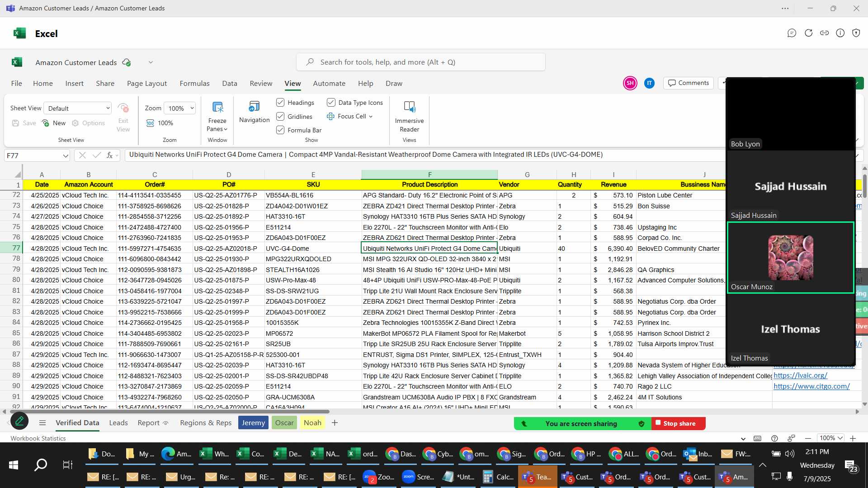Switch to Regions & Reps sheet tab
Screen dimensions: 868x488
point(206,423)
